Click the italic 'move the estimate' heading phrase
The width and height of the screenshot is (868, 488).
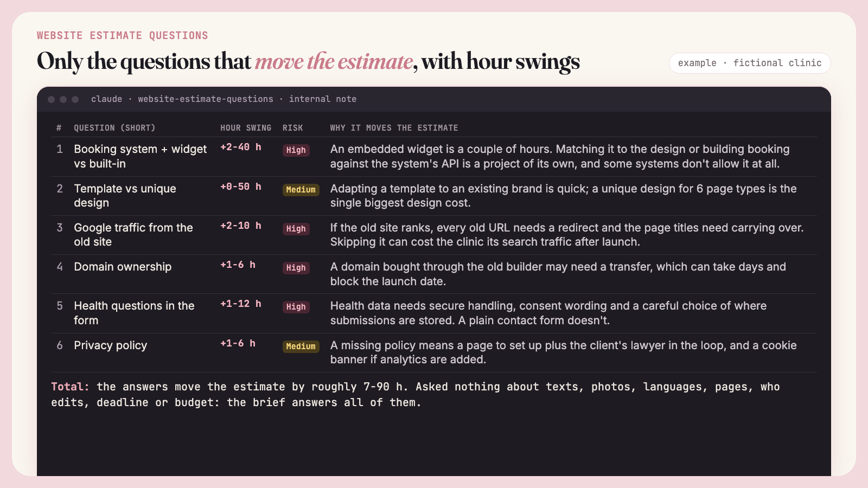click(334, 61)
